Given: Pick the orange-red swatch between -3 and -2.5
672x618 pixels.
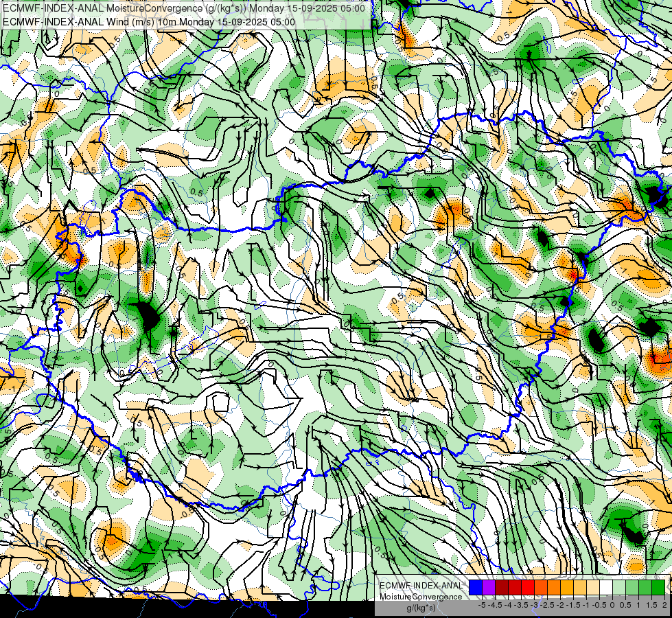Looking at the screenshot, I should [541, 587].
